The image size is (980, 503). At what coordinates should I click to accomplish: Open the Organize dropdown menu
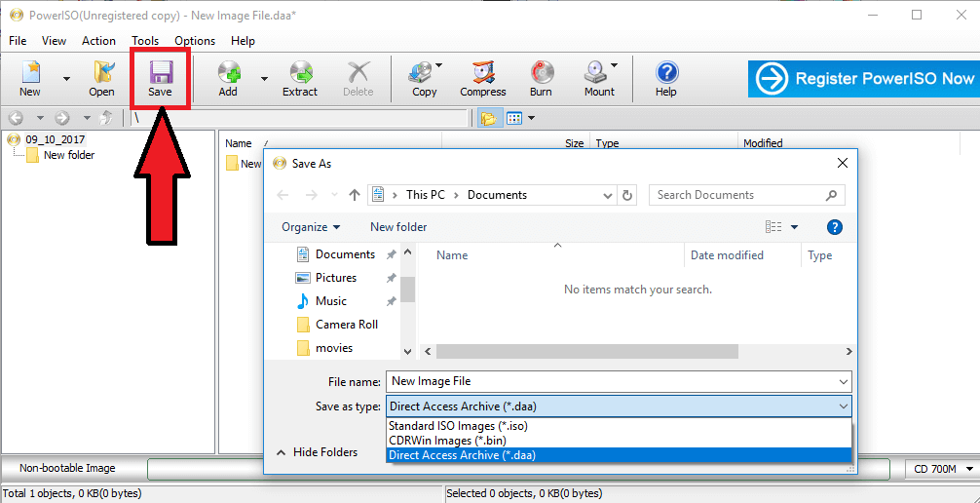click(x=312, y=227)
